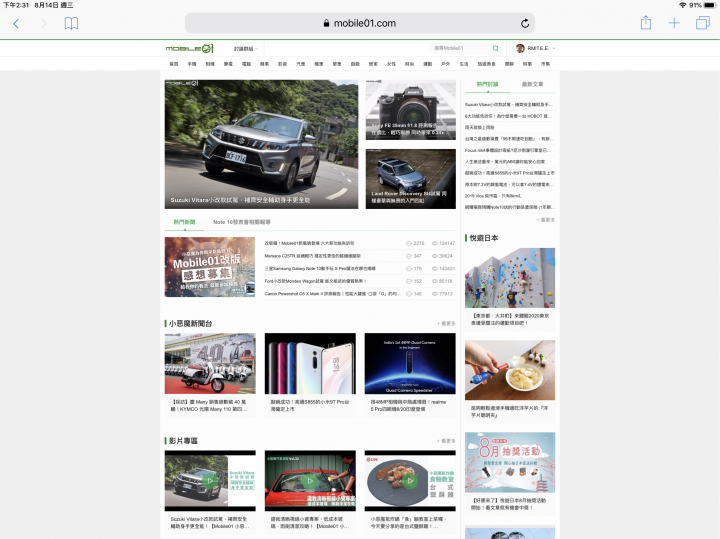Open Ford Mondeo Wagon news link

315,281
